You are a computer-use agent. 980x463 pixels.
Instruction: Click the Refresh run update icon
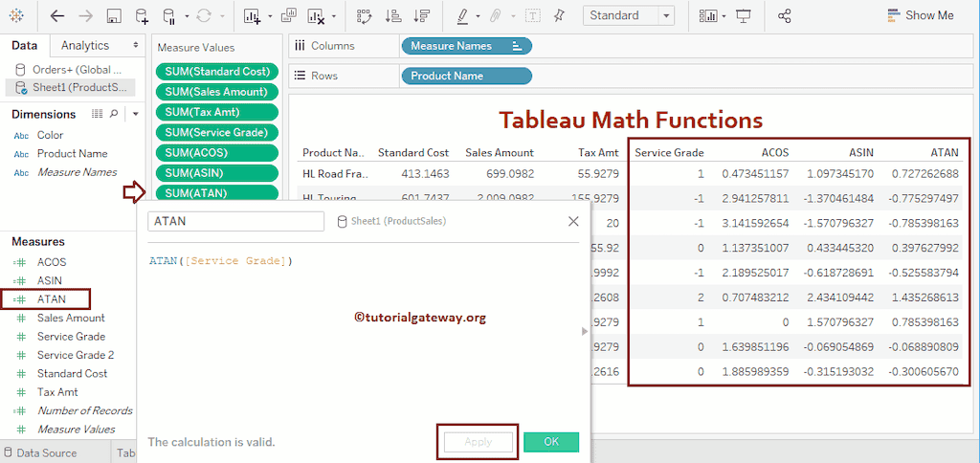[x=203, y=16]
